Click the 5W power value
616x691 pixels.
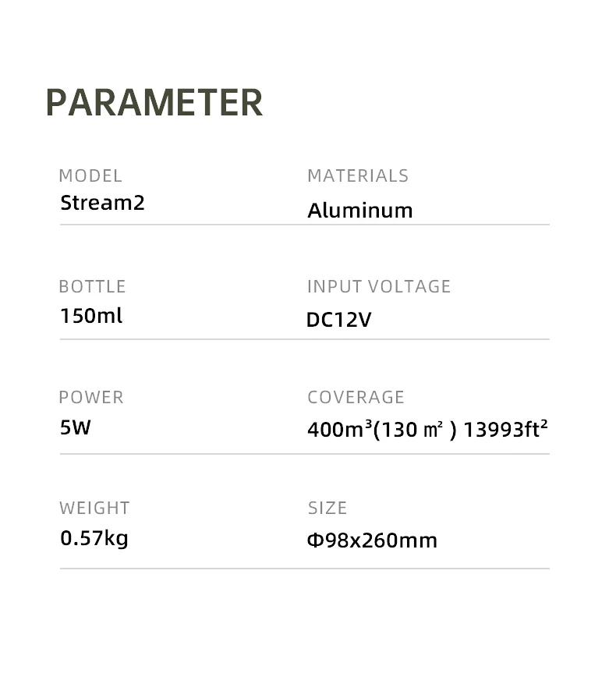[76, 427]
